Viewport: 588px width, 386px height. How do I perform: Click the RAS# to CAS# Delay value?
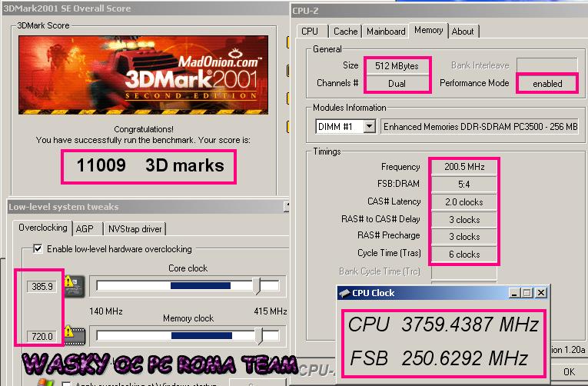click(464, 219)
